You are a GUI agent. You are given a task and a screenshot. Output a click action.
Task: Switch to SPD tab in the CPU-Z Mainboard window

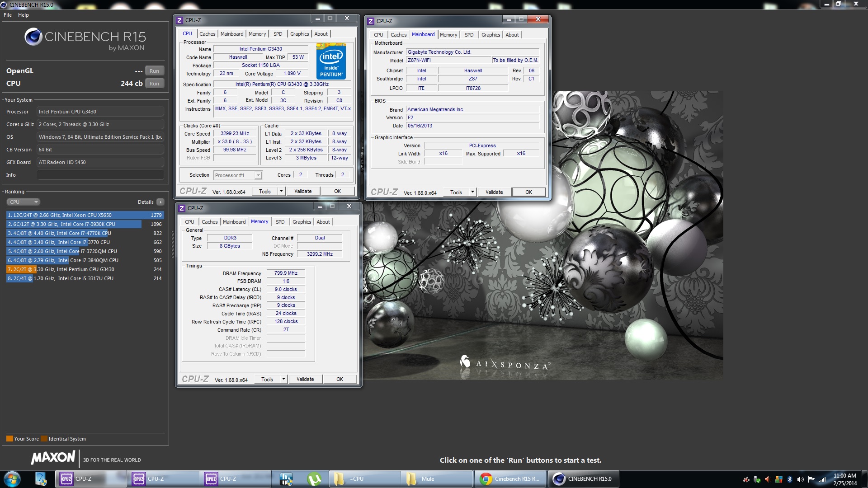point(469,35)
